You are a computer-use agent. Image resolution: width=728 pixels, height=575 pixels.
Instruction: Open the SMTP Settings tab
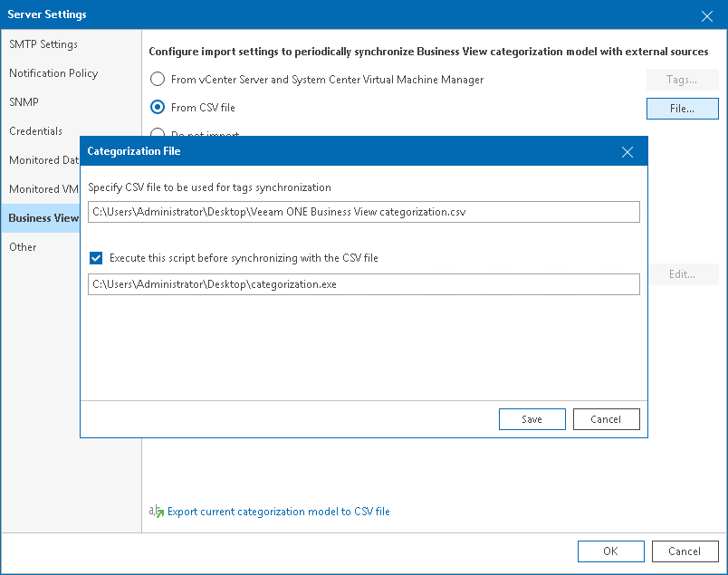(x=43, y=44)
